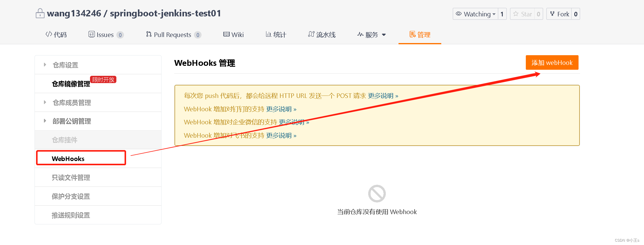
Task: Click the Fork icon button
Action: tap(559, 14)
